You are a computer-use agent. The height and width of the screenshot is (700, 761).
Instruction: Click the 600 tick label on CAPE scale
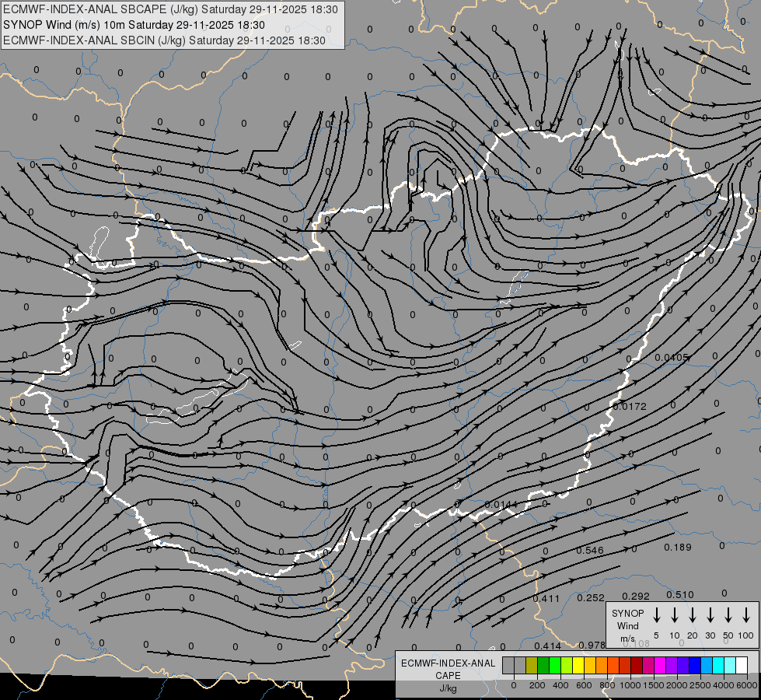click(x=584, y=685)
